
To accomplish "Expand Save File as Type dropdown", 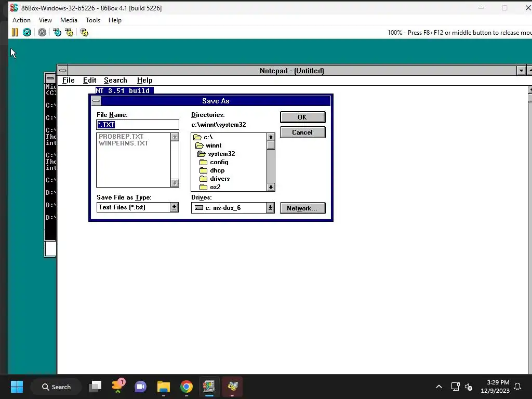I will (175, 207).
